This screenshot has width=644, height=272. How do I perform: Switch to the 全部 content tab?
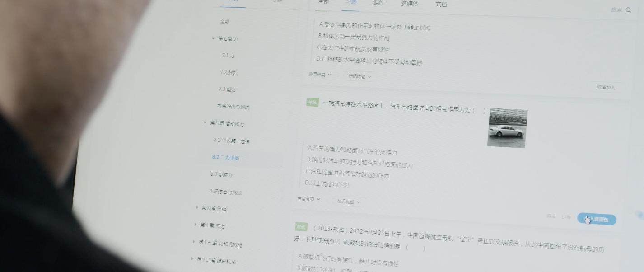click(x=323, y=2)
